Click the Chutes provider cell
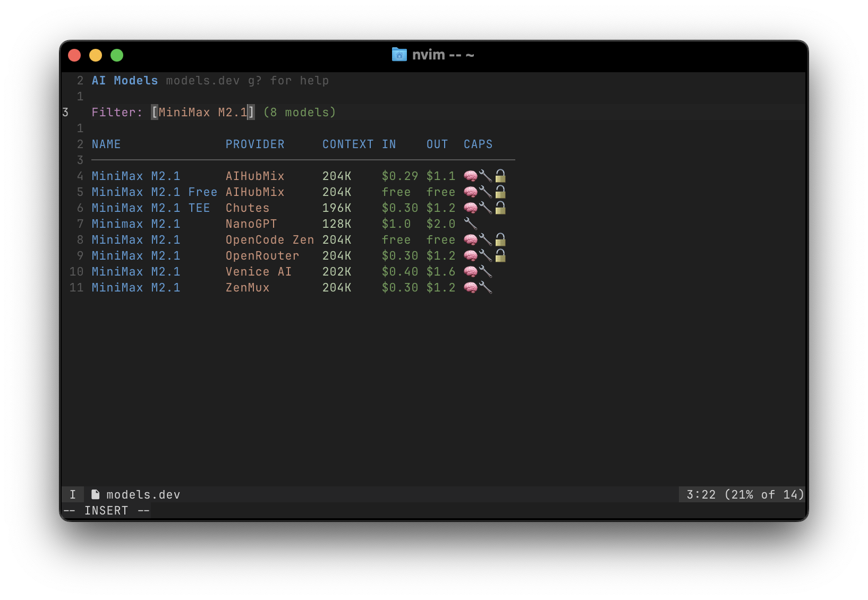 (248, 208)
